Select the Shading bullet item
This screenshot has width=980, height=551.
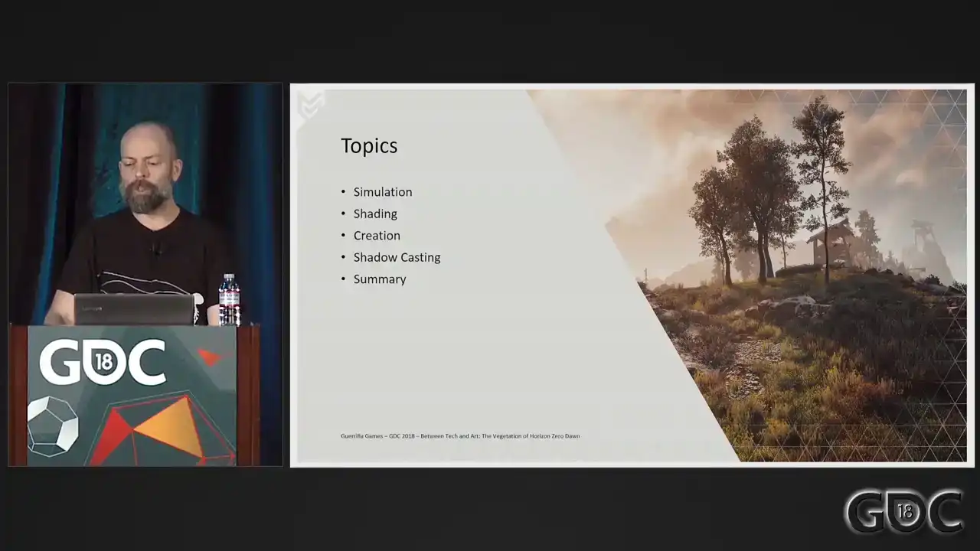[374, 214]
